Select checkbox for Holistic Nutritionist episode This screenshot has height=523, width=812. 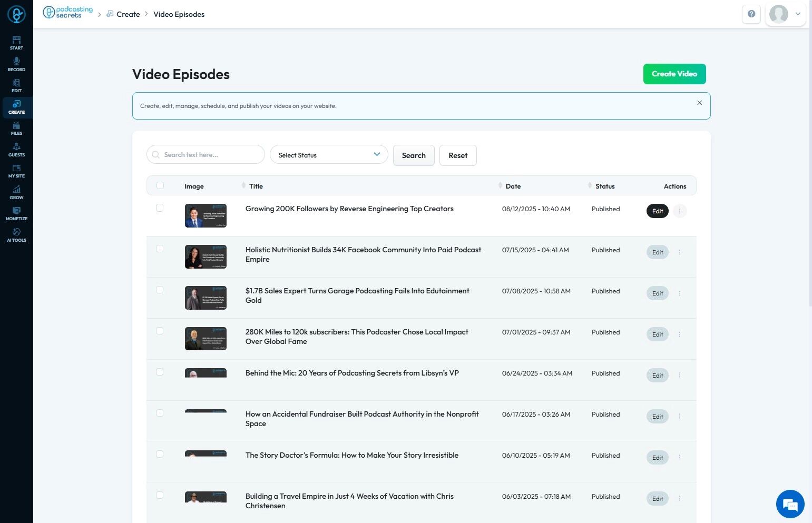(160, 249)
